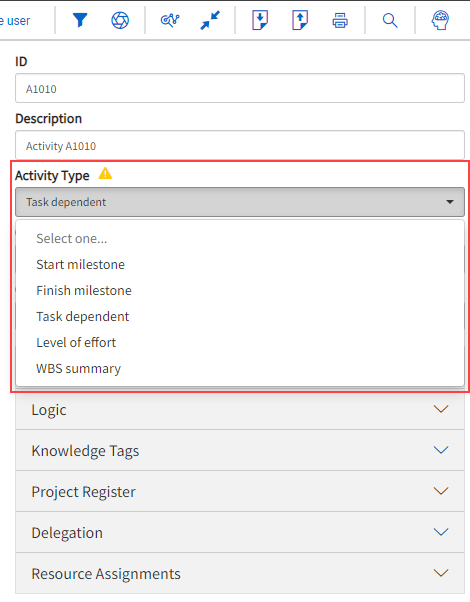Expand the Resource Assignments section
Image resolution: width=470 pixels, height=602 pixels.
tap(240, 574)
